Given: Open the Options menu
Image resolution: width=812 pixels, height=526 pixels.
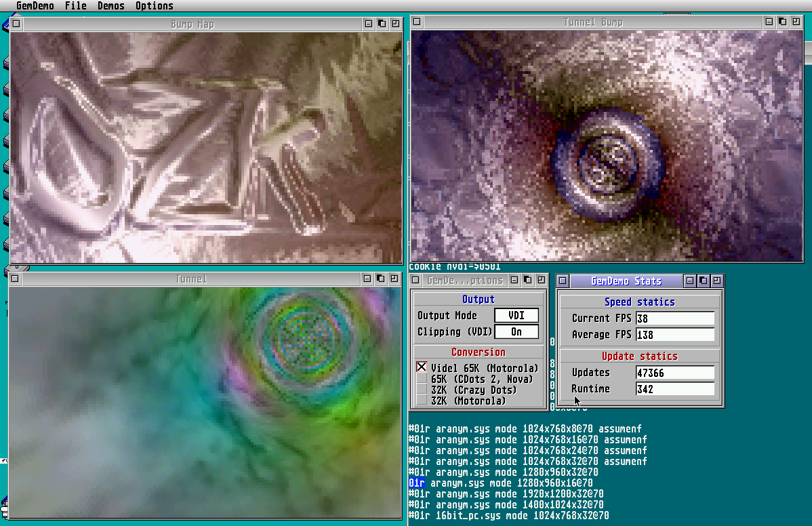Looking at the screenshot, I should tap(154, 6).
